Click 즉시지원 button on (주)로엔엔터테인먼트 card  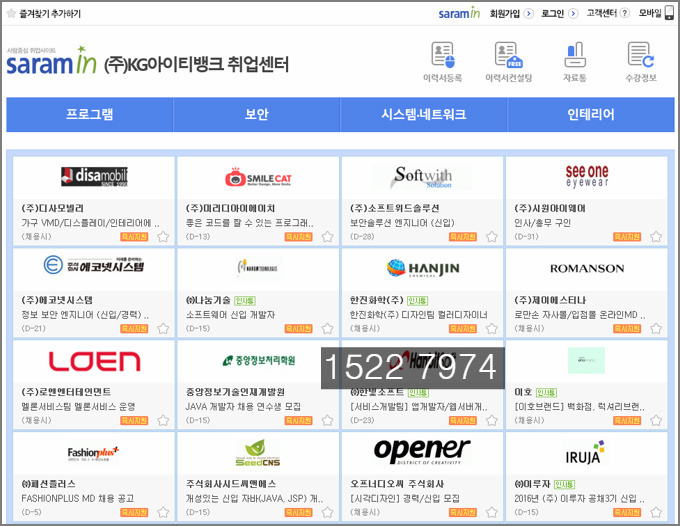tap(134, 421)
